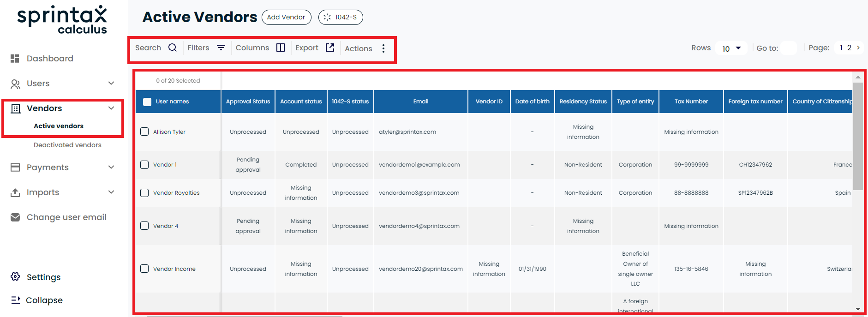Click the Settings gear icon
Image resolution: width=868 pixels, height=317 pixels.
tap(15, 277)
